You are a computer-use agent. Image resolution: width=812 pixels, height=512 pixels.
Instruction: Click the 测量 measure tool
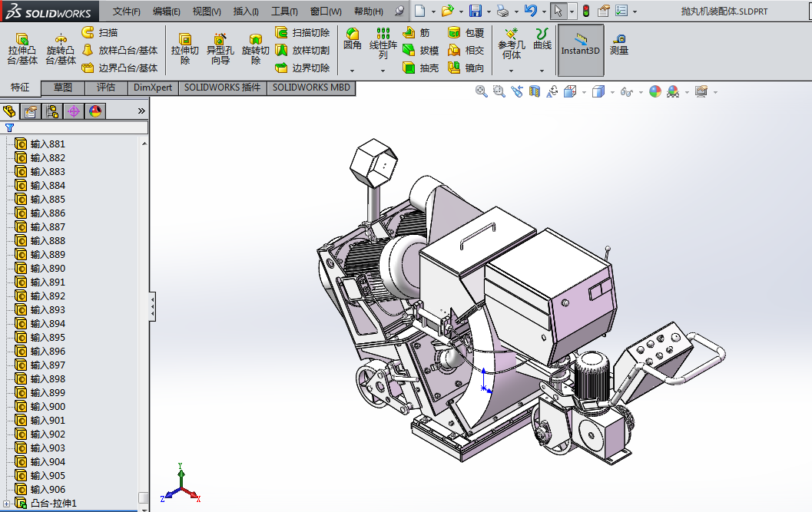click(619, 45)
